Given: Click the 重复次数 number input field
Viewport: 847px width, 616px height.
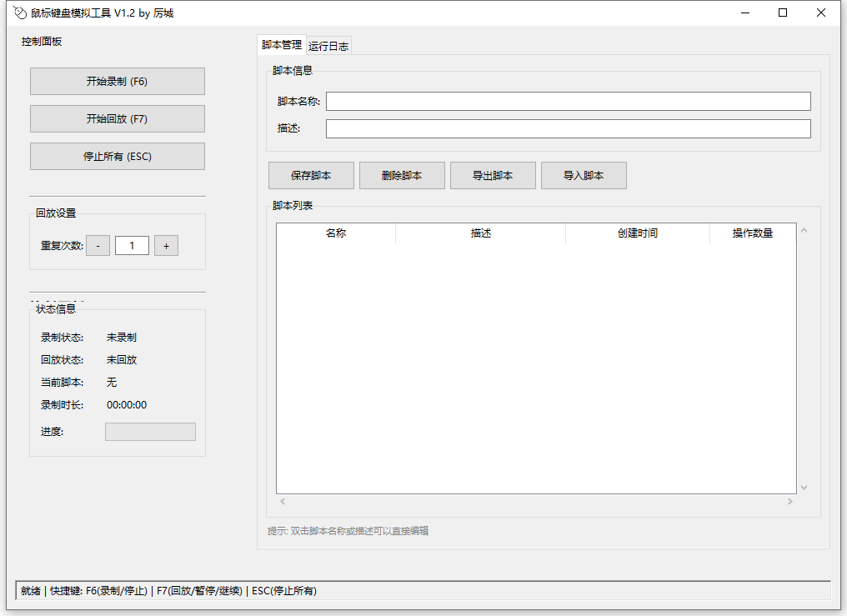Looking at the screenshot, I should coord(132,245).
